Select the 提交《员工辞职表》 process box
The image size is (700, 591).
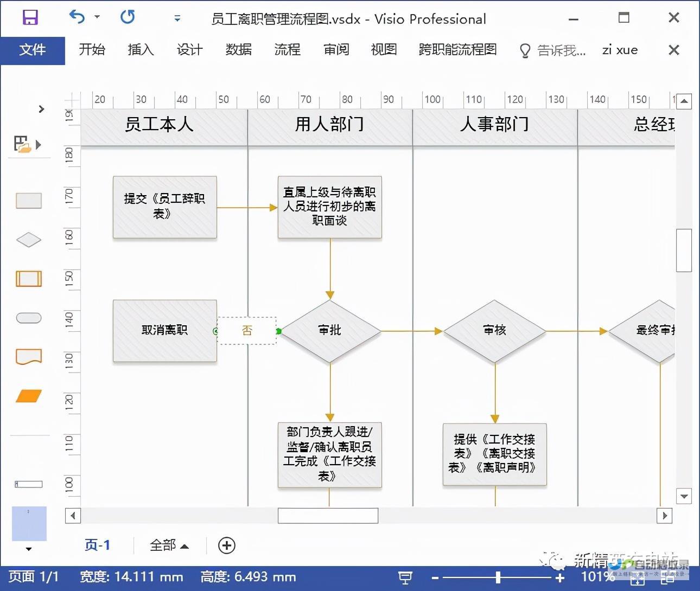[x=165, y=207]
